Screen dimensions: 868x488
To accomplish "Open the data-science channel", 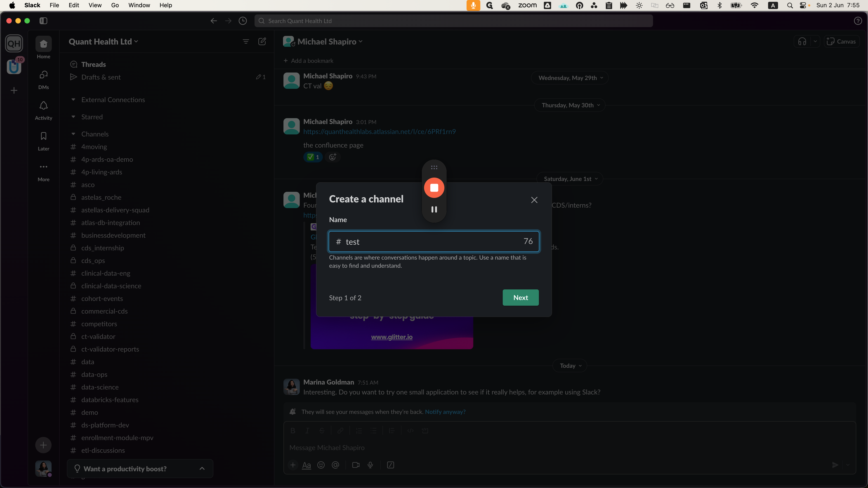I will [100, 387].
